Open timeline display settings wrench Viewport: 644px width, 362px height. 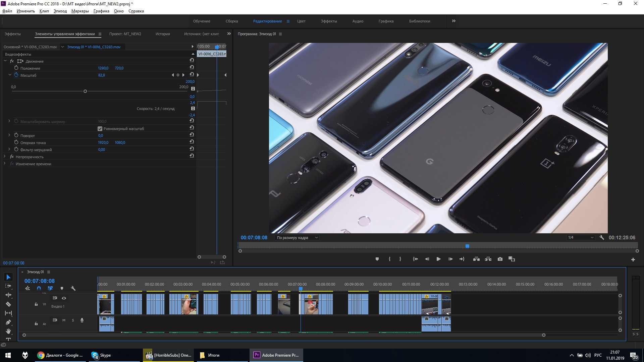73,288
